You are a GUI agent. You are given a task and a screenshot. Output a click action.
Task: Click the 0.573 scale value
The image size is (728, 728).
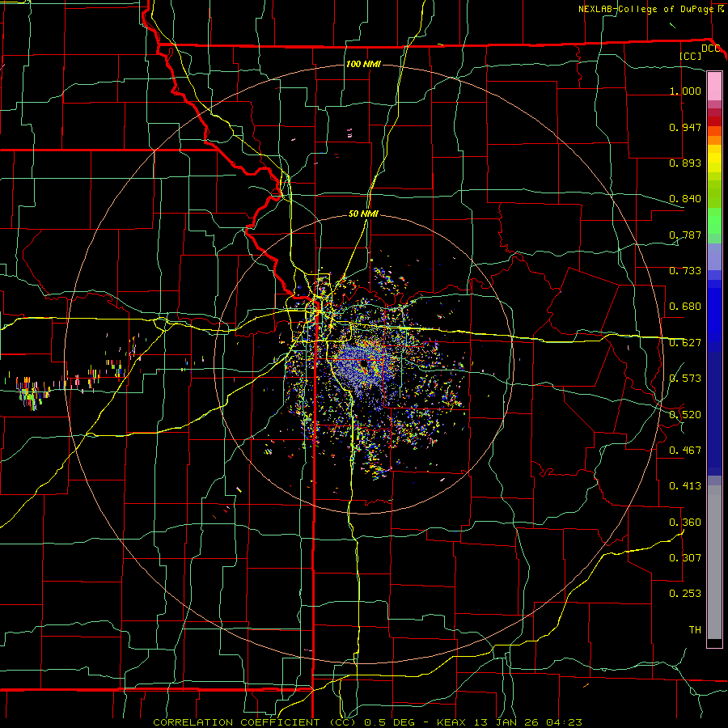pyautogui.click(x=685, y=379)
